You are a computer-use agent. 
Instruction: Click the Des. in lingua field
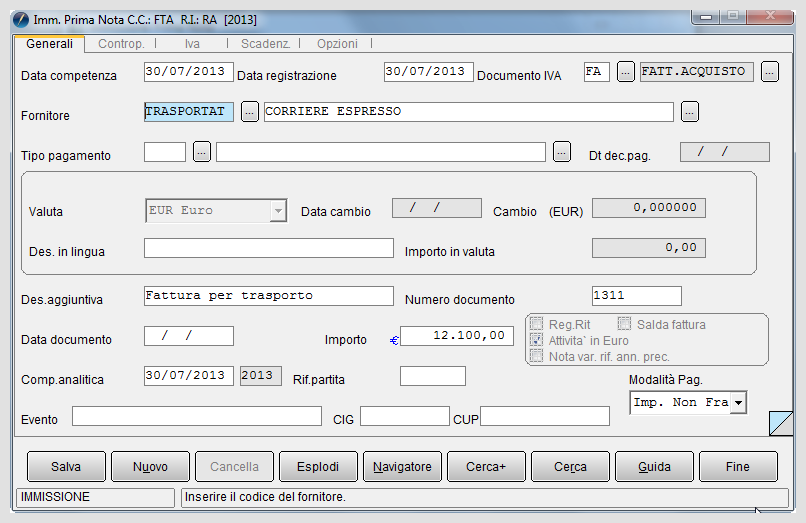click(269, 248)
